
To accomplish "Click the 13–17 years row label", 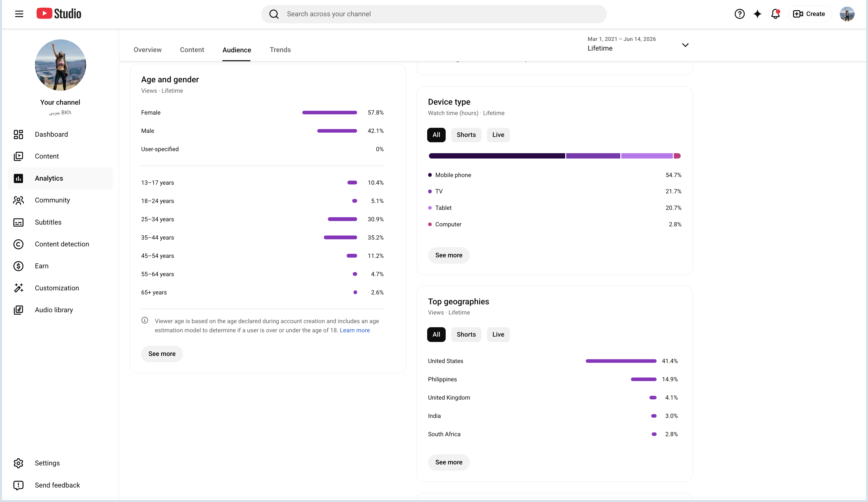I will coord(157,183).
